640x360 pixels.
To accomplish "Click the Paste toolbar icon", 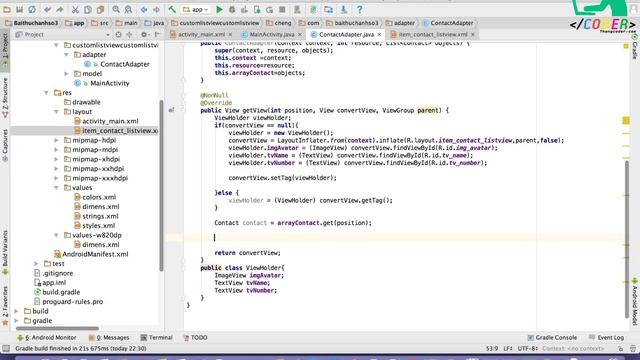I will (100, 9).
